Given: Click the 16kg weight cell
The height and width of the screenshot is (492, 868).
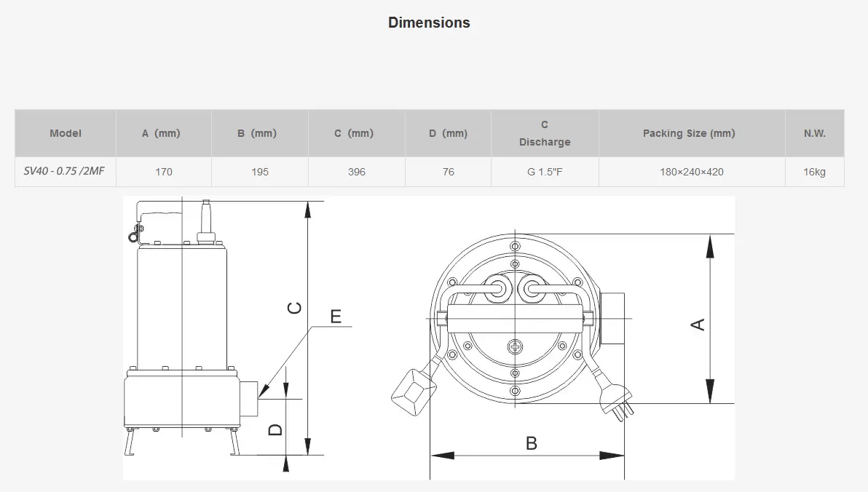Looking at the screenshot, I should [814, 172].
